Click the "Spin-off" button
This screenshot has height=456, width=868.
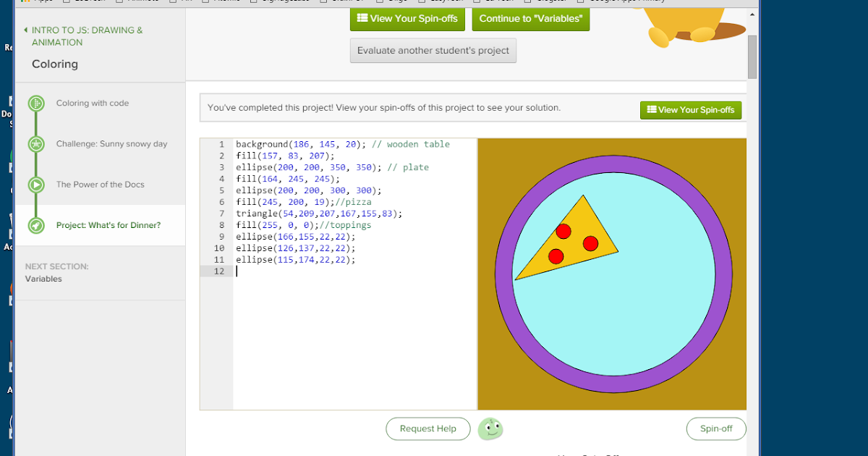pyautogui.click(x=715, y=428)
